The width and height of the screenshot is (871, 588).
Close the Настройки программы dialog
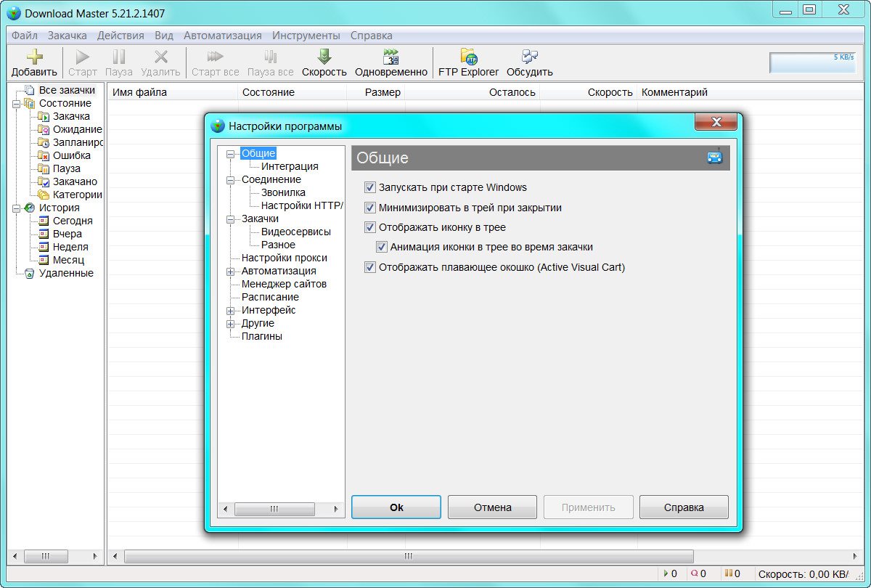point(716,122)
